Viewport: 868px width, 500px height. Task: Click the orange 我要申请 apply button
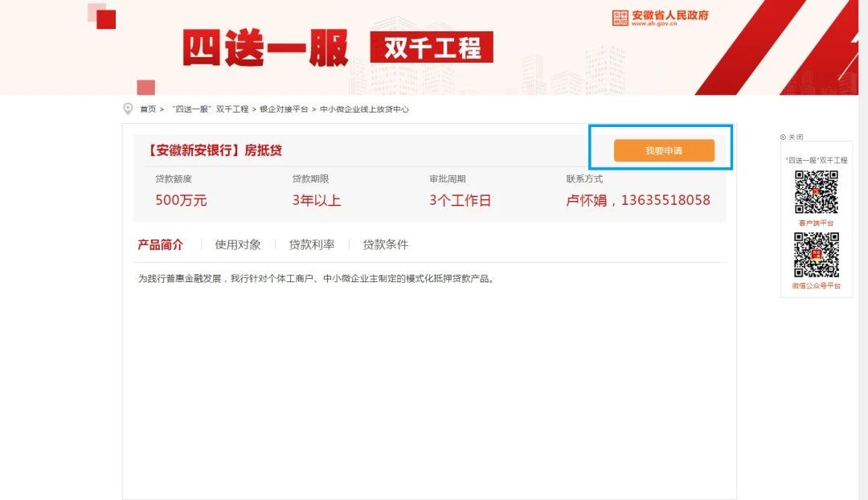click(x=664, y=150)
